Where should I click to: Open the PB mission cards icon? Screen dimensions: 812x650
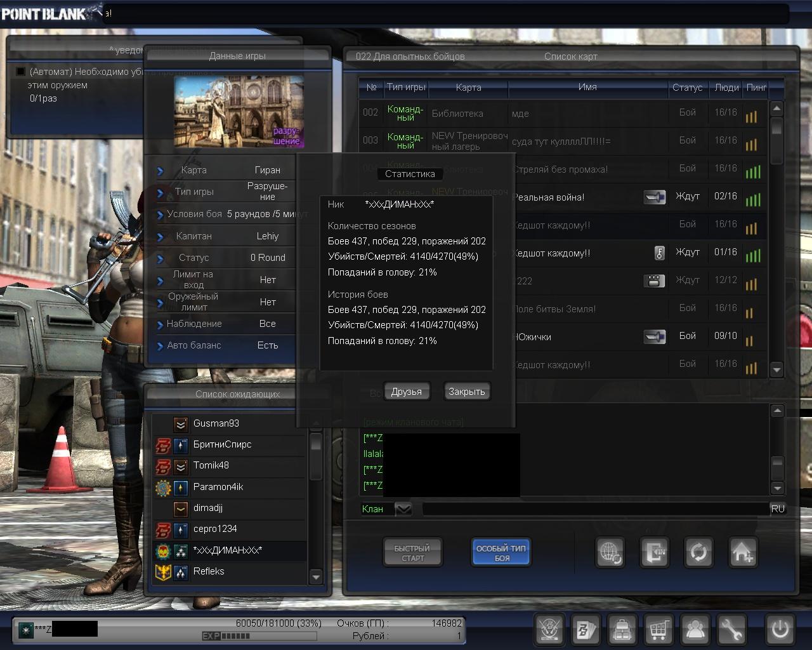tap(586, 630)
